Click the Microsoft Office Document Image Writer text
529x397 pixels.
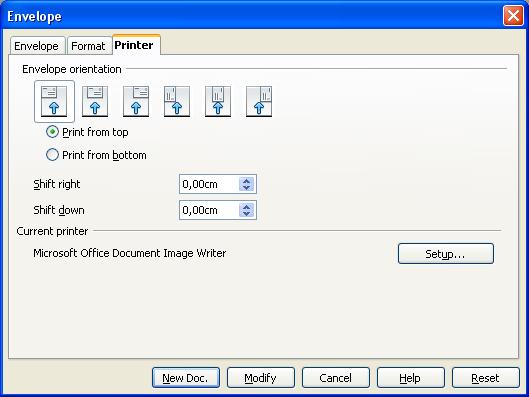130,253
